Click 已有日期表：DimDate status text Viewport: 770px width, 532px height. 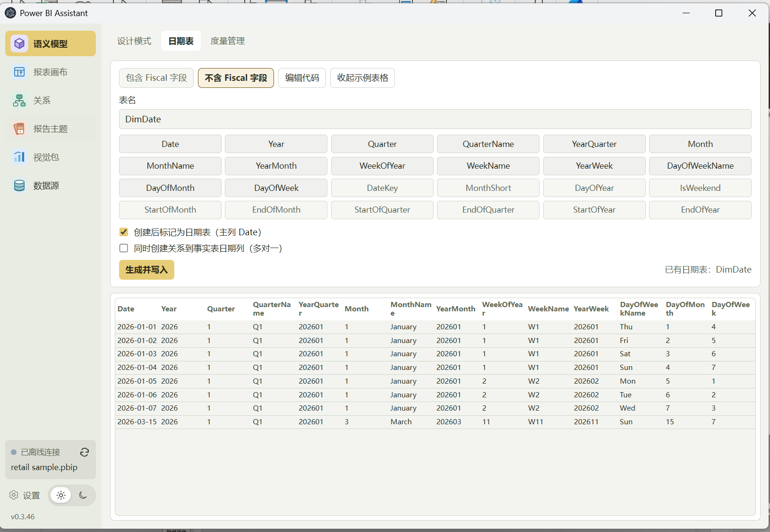(708, 269)
